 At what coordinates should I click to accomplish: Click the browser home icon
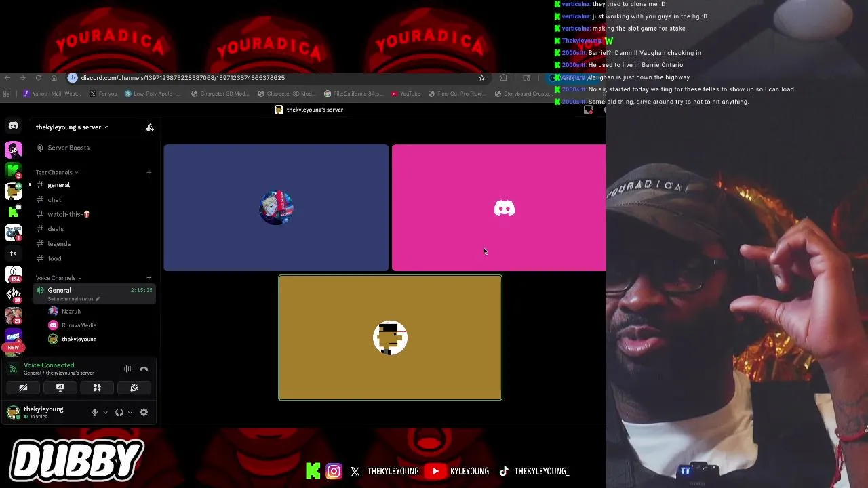tap(55, 78)
